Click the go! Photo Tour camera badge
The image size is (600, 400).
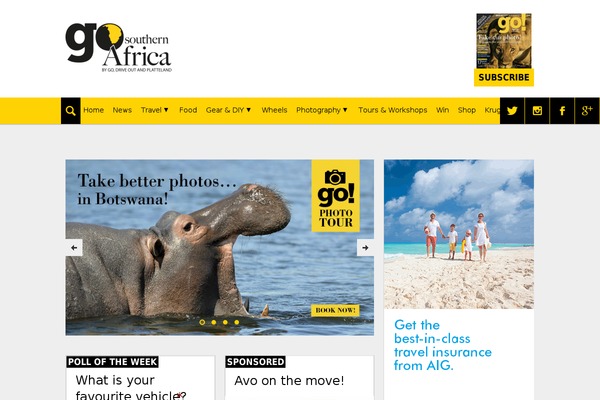(336, 196)
